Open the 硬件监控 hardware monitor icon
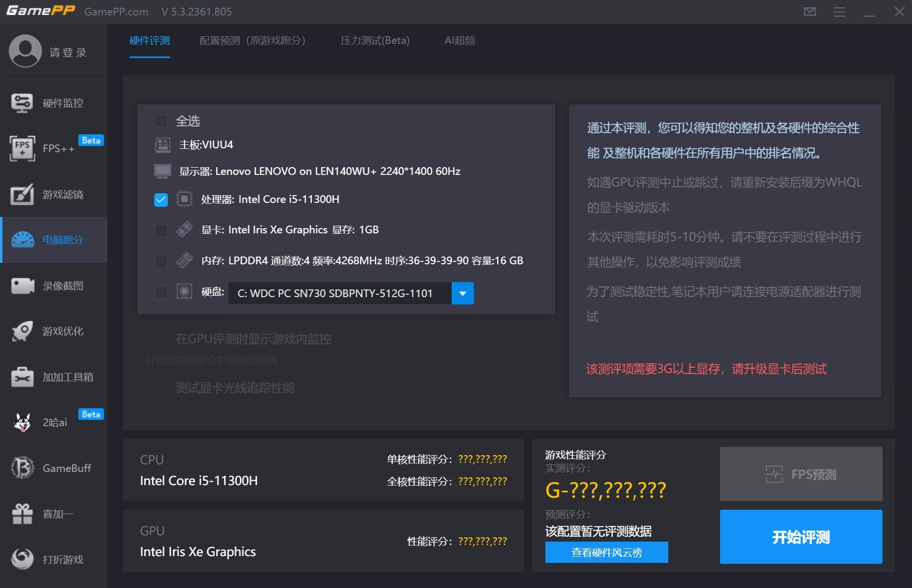 coord(22,103)
